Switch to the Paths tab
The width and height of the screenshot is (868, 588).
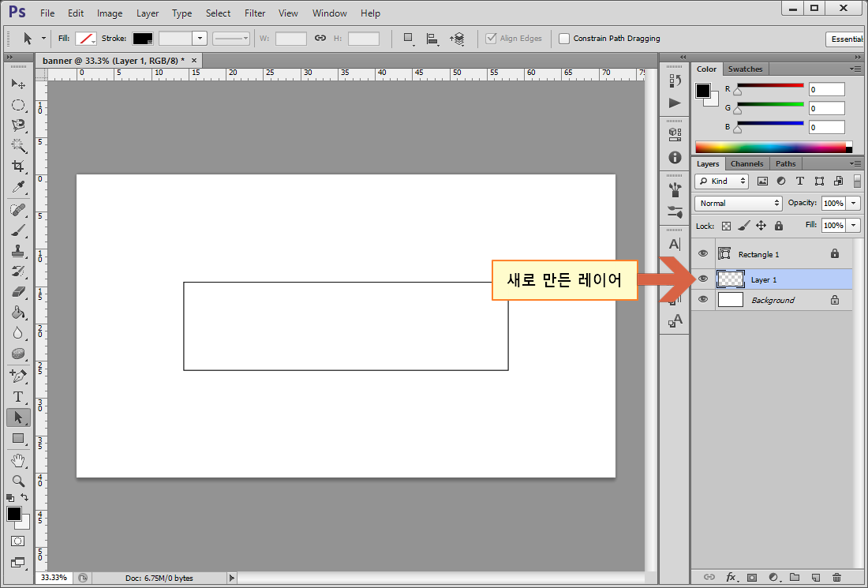coord(785,163)
